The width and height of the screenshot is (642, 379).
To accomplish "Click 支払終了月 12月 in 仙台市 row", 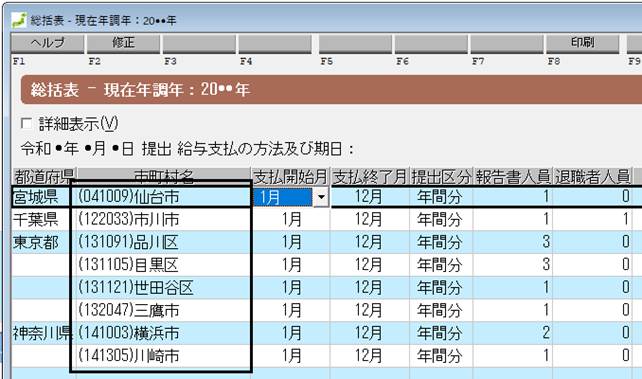I will pos(370,197).
